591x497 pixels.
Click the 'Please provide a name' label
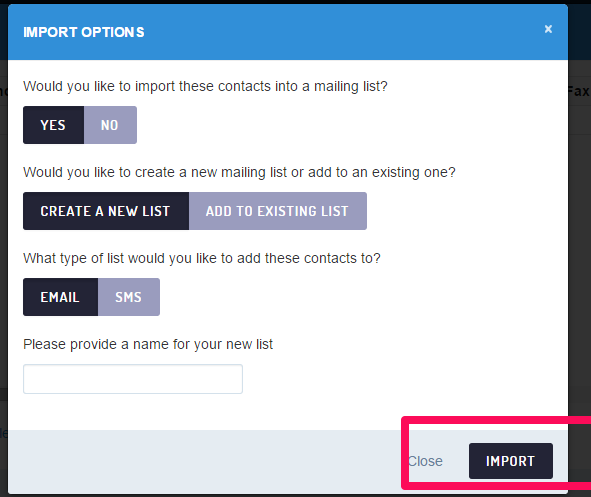(x=148, y=344)
